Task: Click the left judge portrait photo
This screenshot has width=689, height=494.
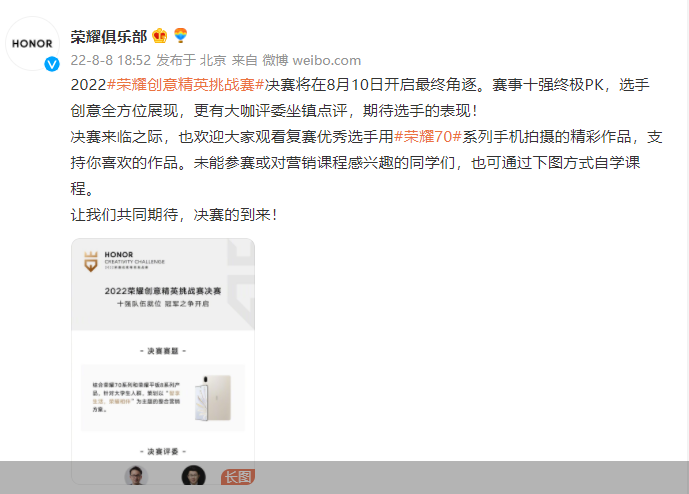Action: pyautogui.click(x=136, y=476)
